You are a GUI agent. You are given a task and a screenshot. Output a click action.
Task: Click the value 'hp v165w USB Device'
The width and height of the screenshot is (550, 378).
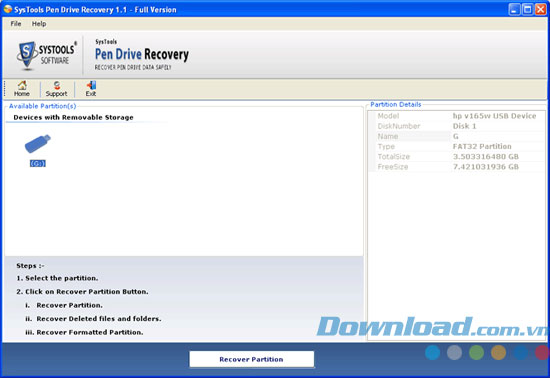coord(494,116)
